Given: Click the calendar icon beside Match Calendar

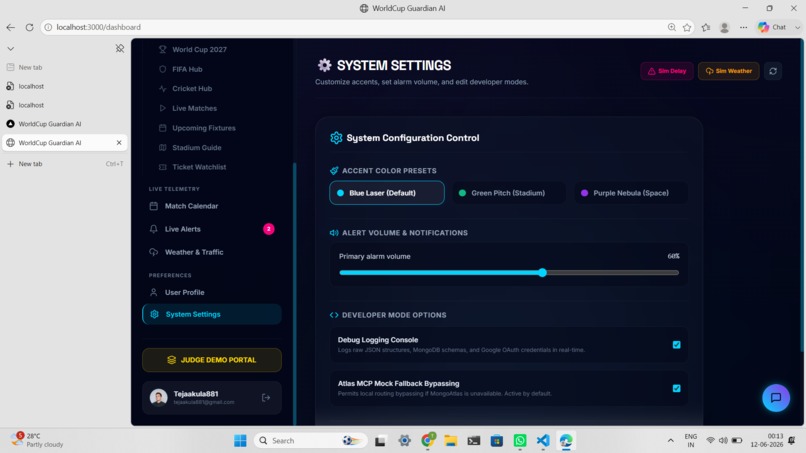Looking at the screenshot, I should point(153,206).
